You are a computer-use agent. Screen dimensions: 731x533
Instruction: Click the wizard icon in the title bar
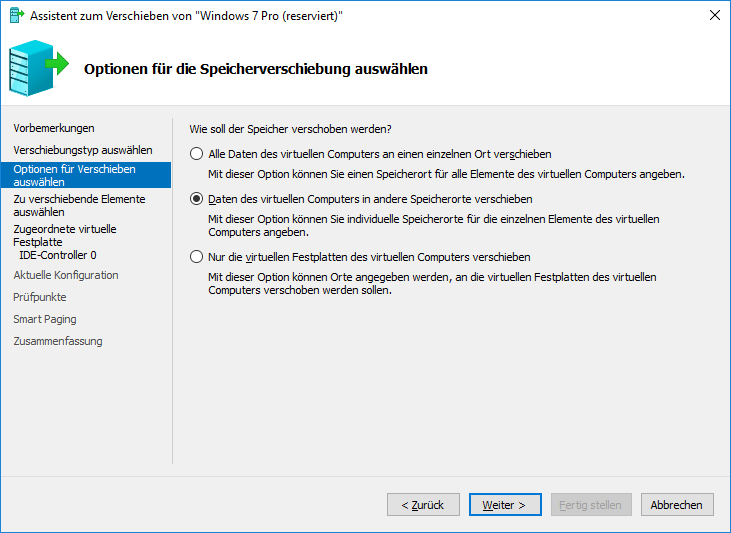click(x=16, y=15)
